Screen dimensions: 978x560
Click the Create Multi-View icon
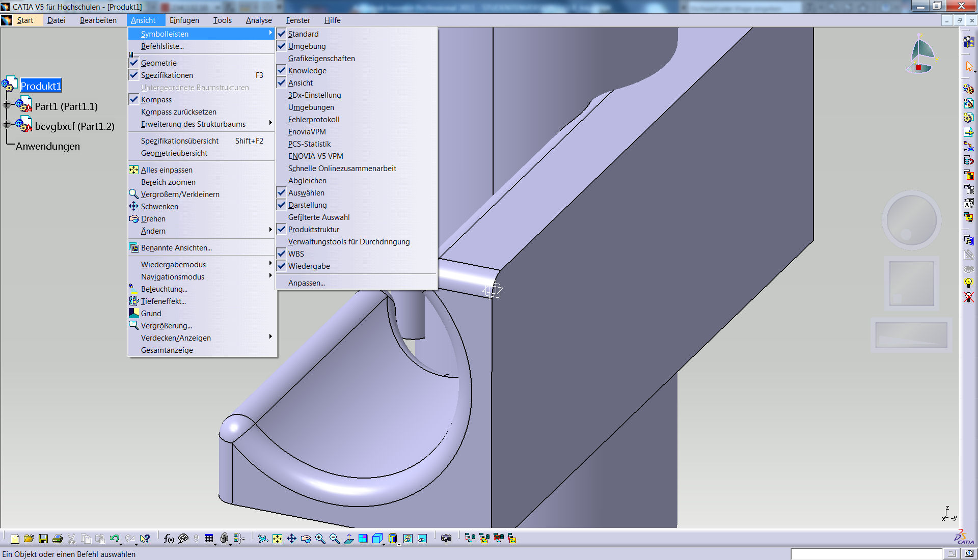pyautogui.click(x=363, y=539)
